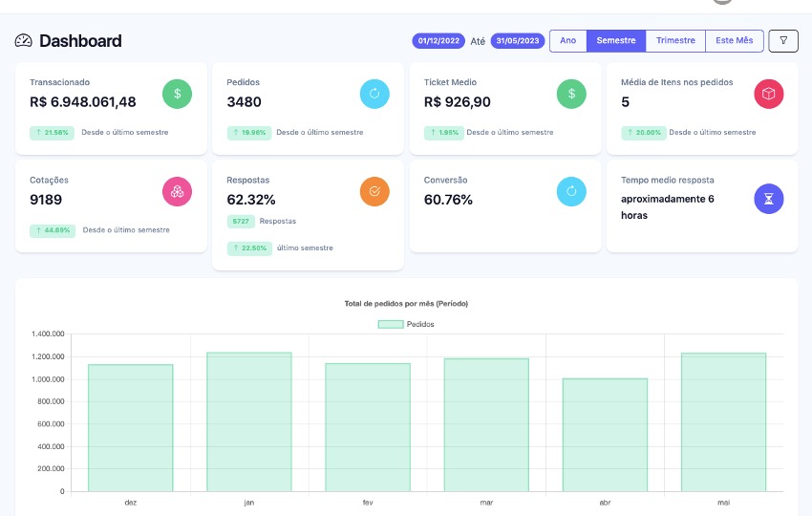This screenshot has width=812, height=516.
Task: Toggle the Pedidos legend swatch in chart
Action: 391,324
